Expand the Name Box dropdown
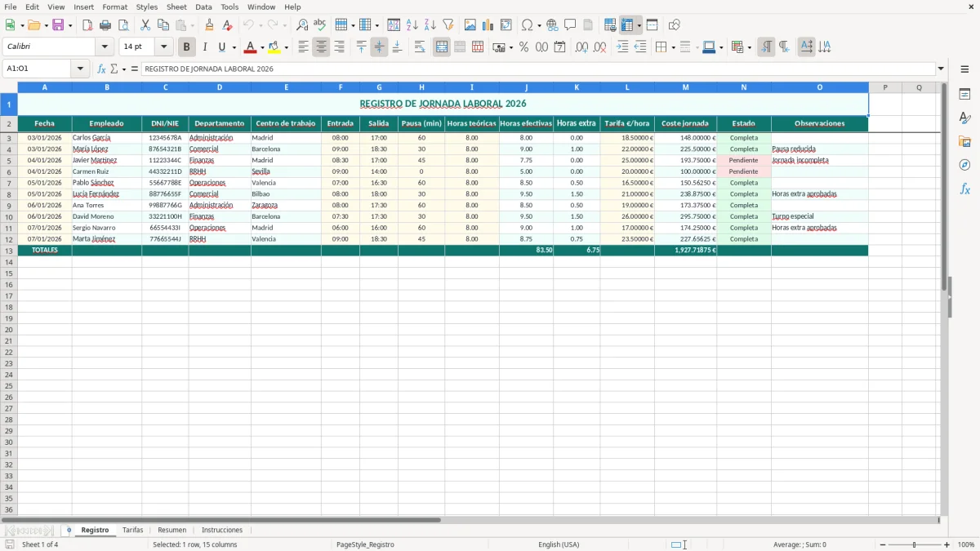 point(80,69)
